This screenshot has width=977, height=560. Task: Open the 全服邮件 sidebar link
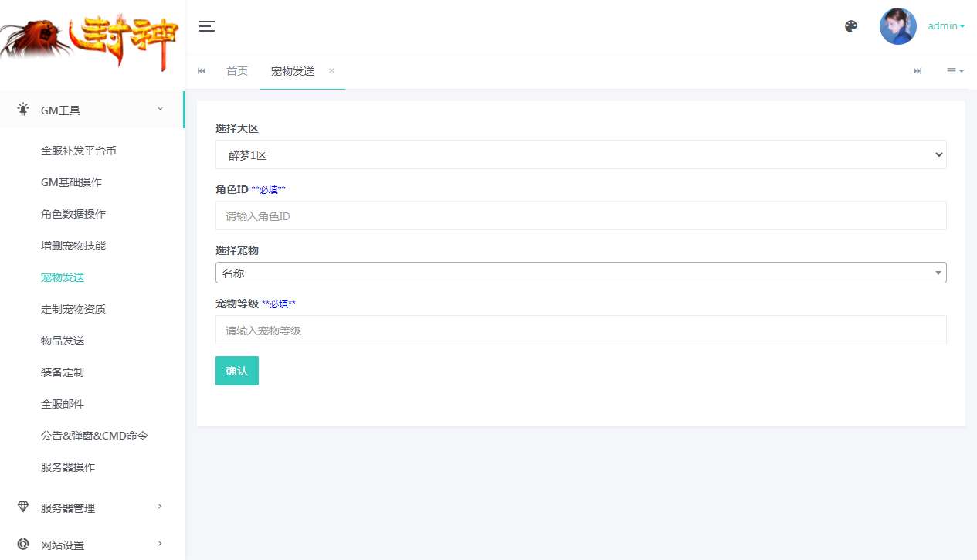pos(62,403)
